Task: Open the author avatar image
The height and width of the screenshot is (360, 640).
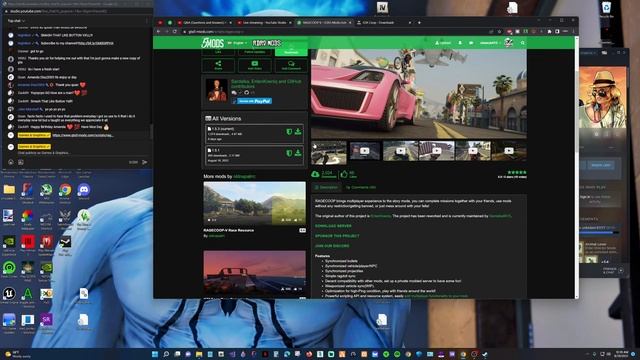Action: (x=217, y=90)
